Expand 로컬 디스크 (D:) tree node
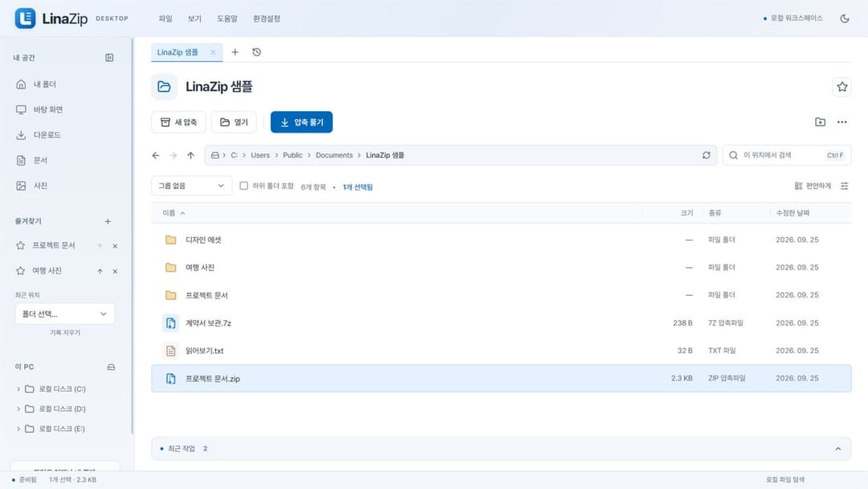 coord(18,409)
